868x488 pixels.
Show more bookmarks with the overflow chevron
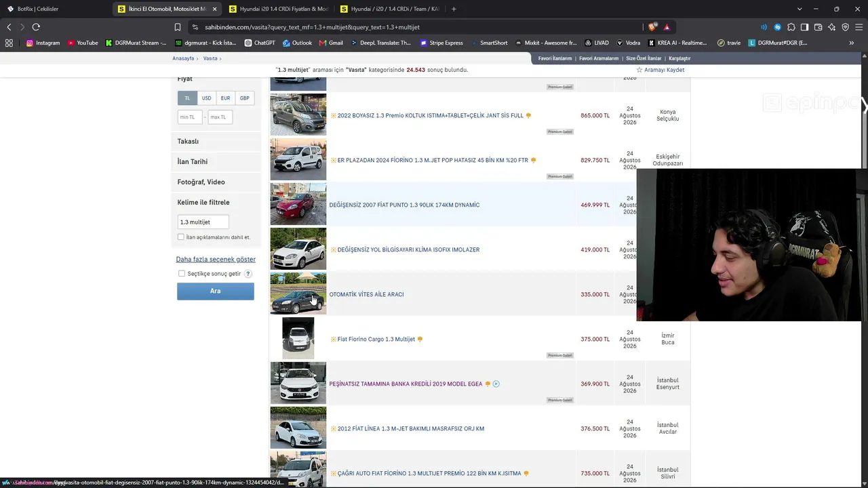(x=851, y=43)
